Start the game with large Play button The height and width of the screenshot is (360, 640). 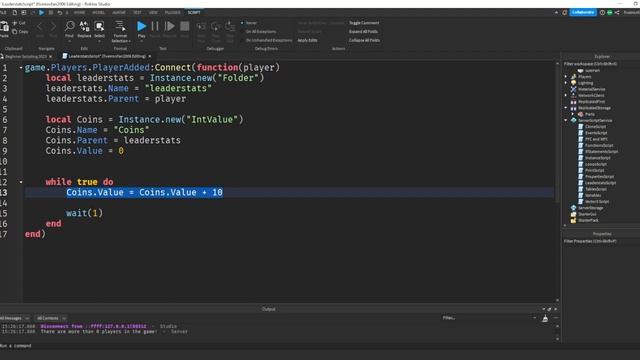tap(141, 27)
